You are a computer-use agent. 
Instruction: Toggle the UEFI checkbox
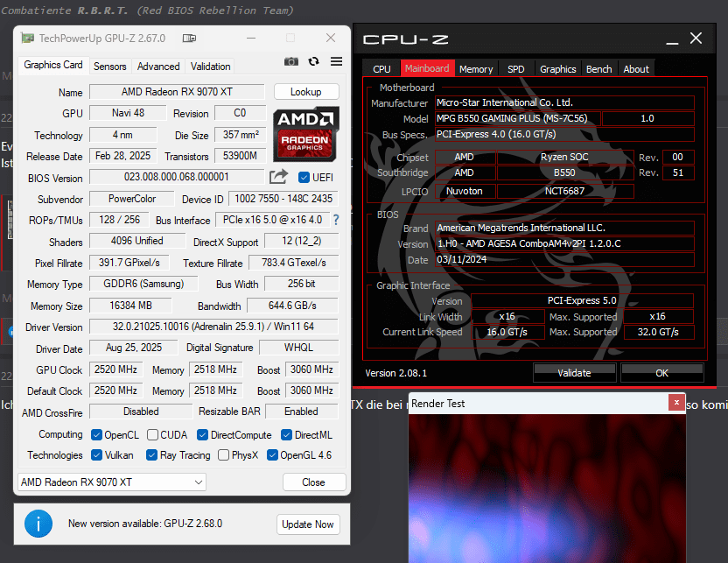pos(304,178)
